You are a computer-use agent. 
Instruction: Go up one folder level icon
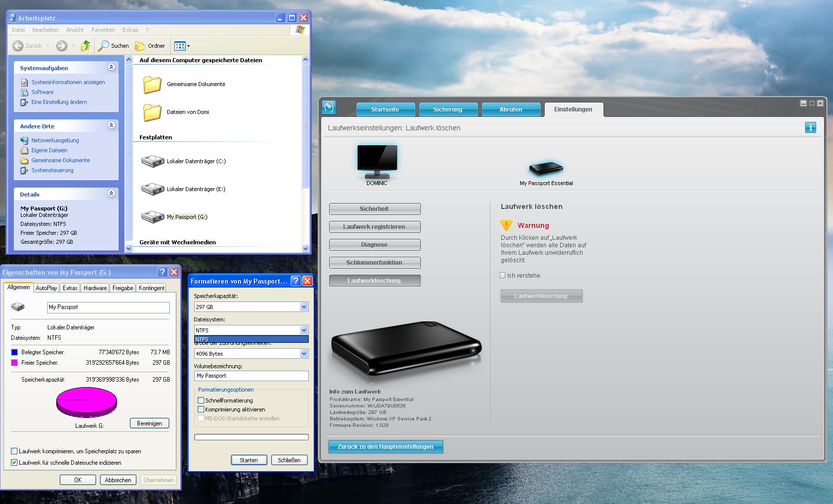click(x=86, y=46)
